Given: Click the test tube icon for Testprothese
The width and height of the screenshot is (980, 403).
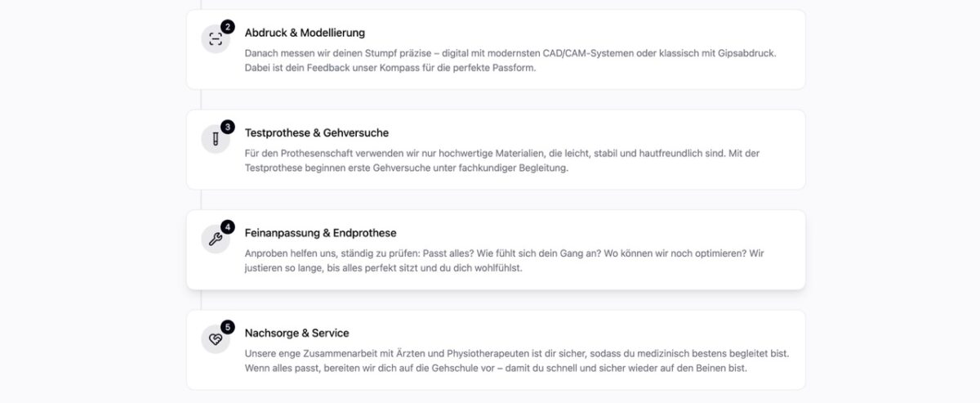Looking at the screenshot, I should click(216, 139).
